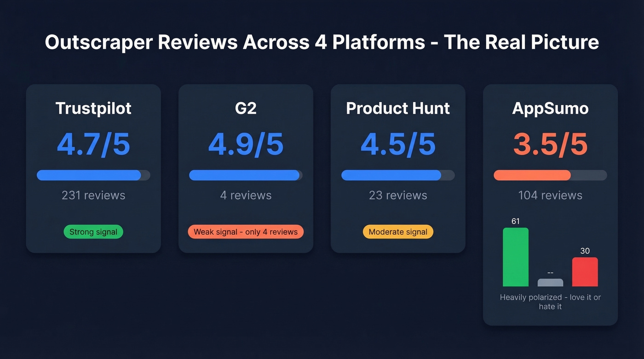The height and width of the screenshot is (359, 644).
Task: Select the Product Hunt platform heading
Action: pyautogui.click(x=397, y=108)
